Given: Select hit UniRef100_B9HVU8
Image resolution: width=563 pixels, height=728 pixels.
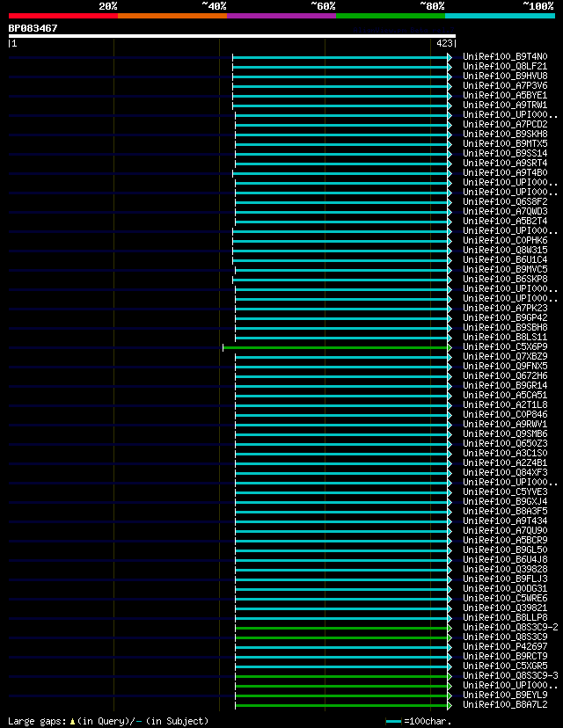Looking at the screenshot, I should 505,76.
